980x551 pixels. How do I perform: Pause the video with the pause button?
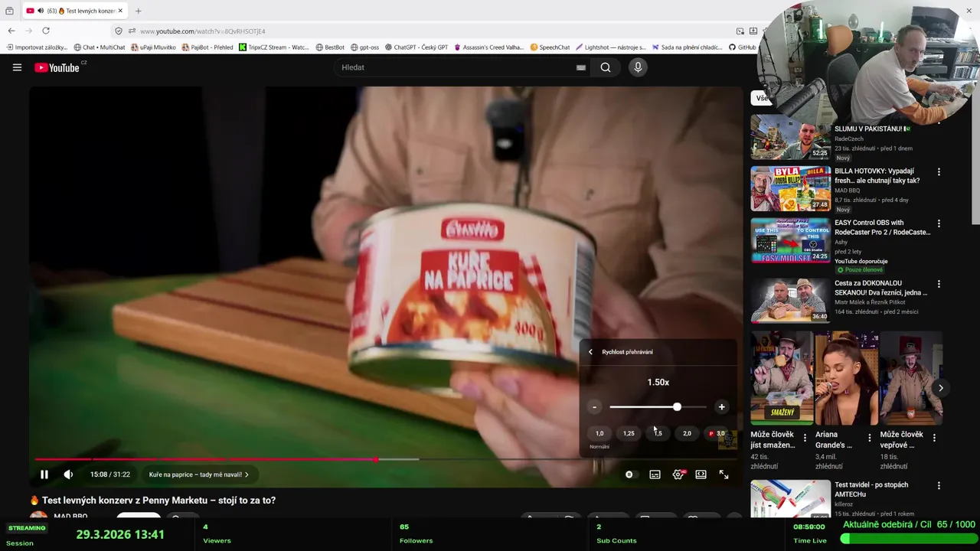click(x=44, y=474)
